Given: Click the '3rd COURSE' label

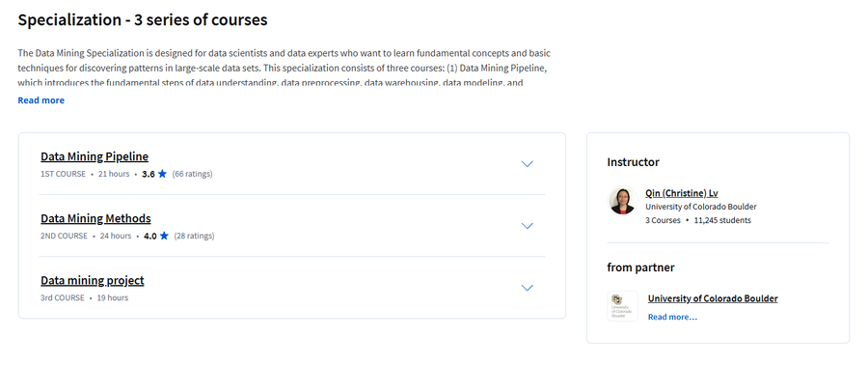Looking at the screenshot, I should pyautogui.click(x=63, y=298).
